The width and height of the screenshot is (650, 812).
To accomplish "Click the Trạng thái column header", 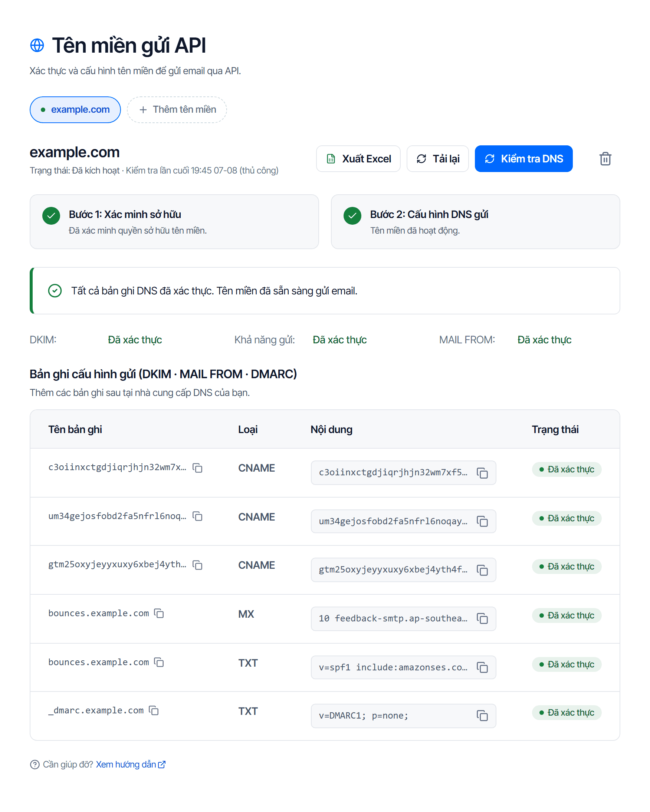I will (x=555, y=429).
